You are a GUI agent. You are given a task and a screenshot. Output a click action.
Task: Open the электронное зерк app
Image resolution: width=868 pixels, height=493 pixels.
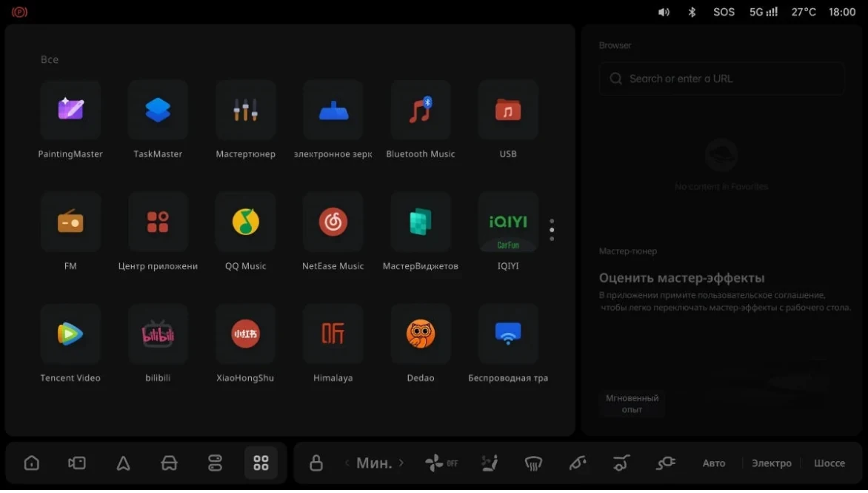pos(333,110)
